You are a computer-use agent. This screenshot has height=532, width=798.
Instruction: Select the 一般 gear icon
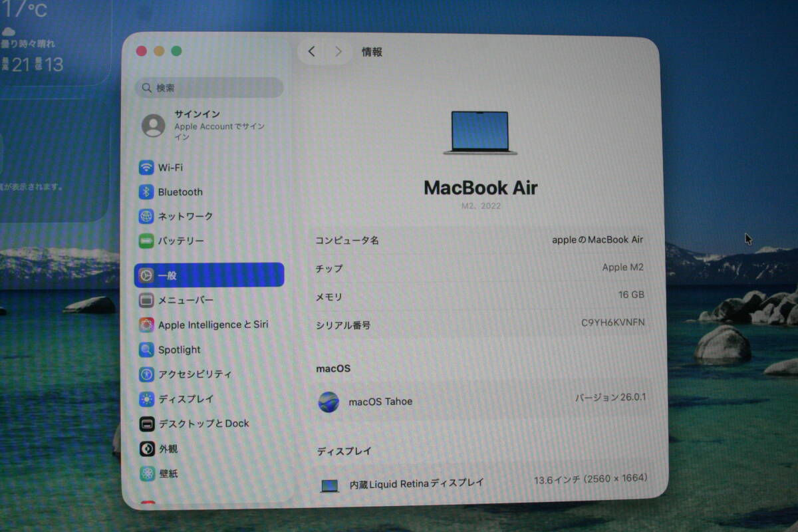click(x=146, y=275)
